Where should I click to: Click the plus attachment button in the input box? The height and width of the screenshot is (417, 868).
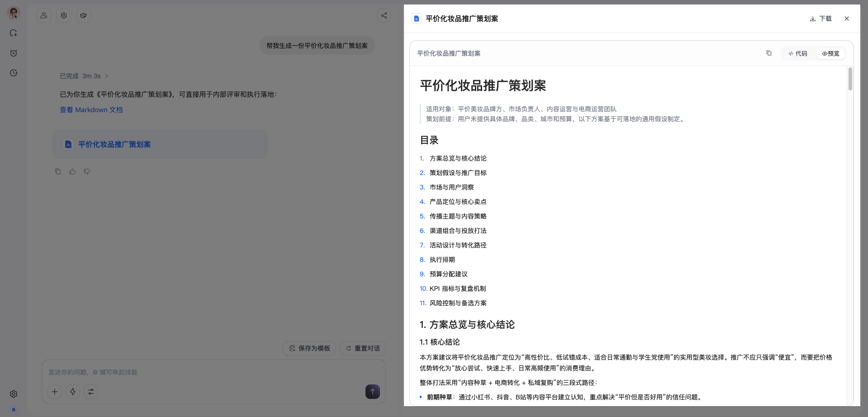point(55,392)
